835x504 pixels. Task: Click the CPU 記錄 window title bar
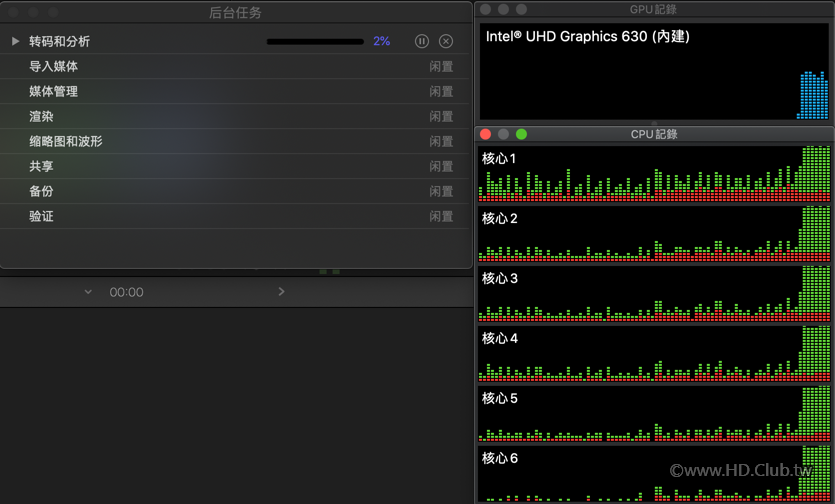tap(654, 134)
